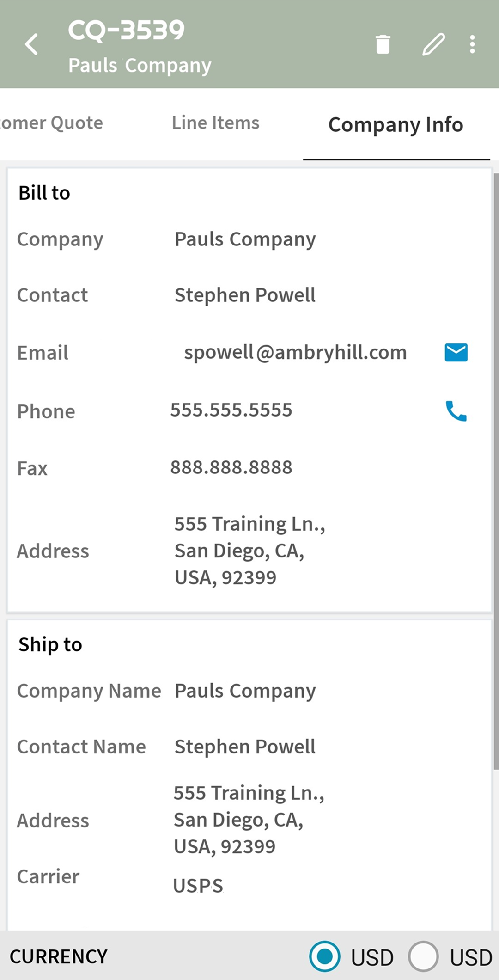Tap the phone number 555.555.5555
The height and width of the screenshot is (980, 499).
click(x=231, y=410)
